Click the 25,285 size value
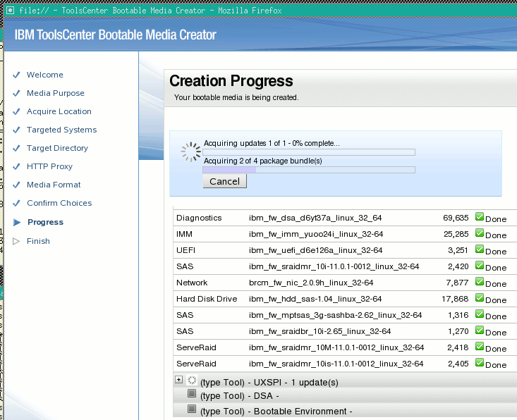The width and height of the screenshot is (517, 420). click(456, 234)
